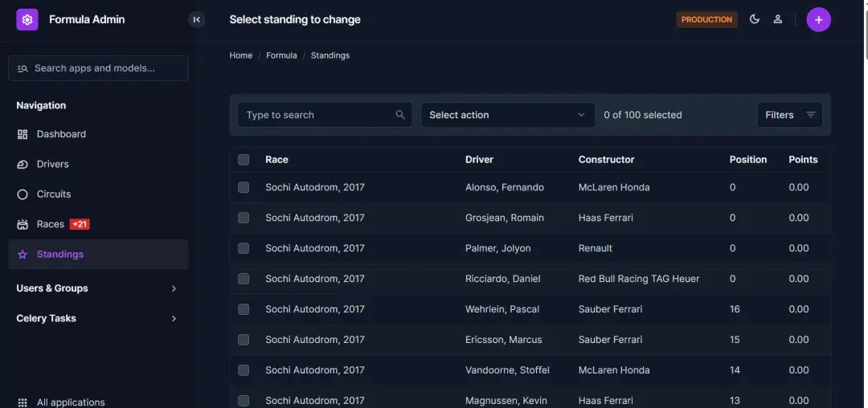The width and height of the screenshot is (868, 408).
Task: Check the Alonso, Fernando row checkbox
Action: [244, 187]
